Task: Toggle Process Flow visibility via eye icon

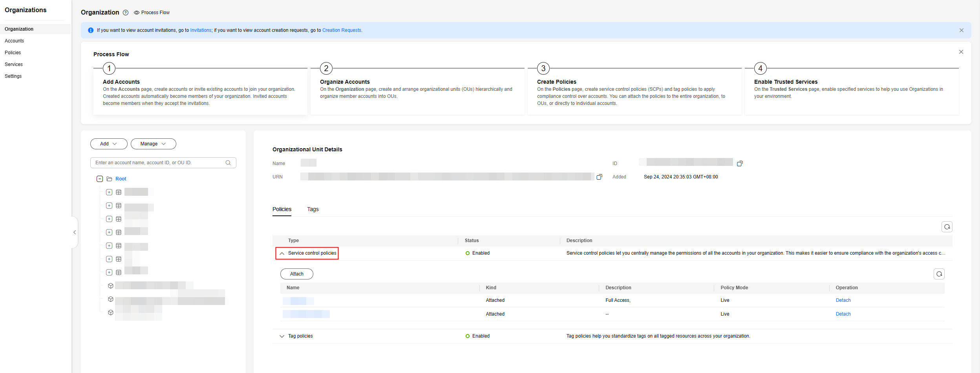Action: click(x=137, y=13)
